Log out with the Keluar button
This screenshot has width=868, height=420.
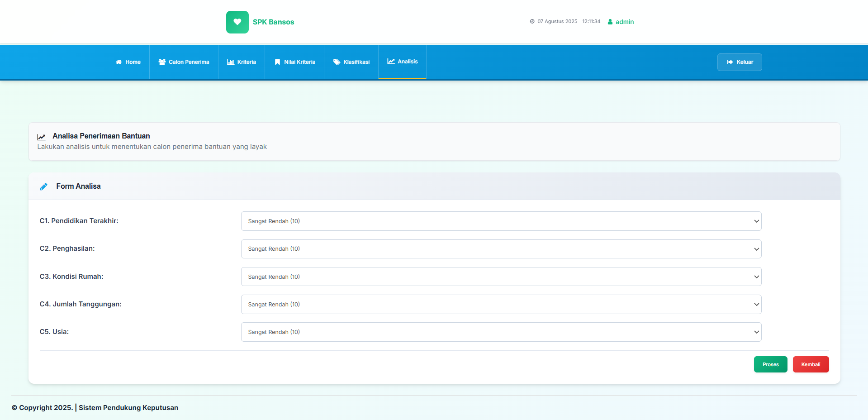(x=740, y=62)
